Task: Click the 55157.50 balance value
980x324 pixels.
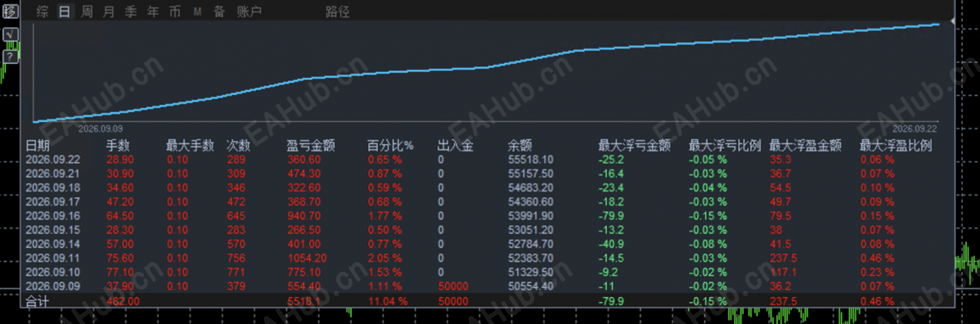Action: click(x=531, y=173)
